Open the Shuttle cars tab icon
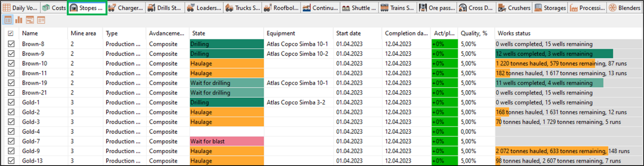This screenshot has width=644, height=166. [346, 8]
